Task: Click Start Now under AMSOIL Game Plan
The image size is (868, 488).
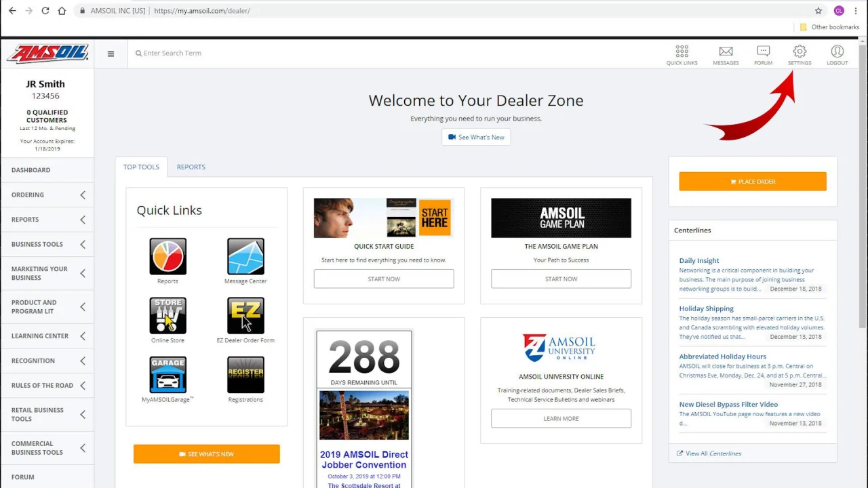Action: [561, 279]
